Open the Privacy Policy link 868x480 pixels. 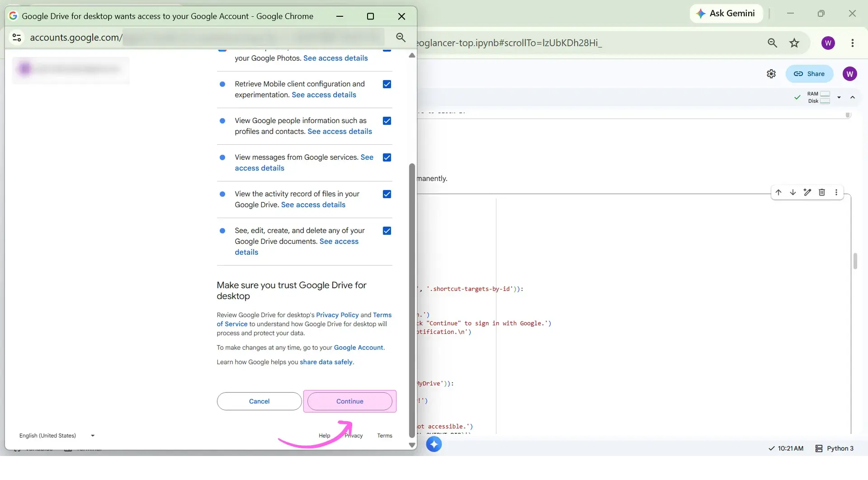pyautogui.click(x=337, y=315)
